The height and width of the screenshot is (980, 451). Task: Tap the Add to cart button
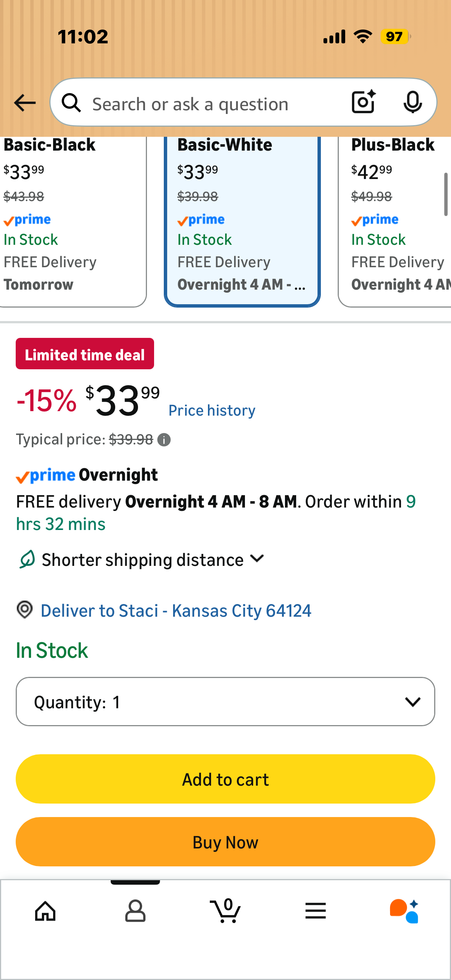click(x=225, y=780)
